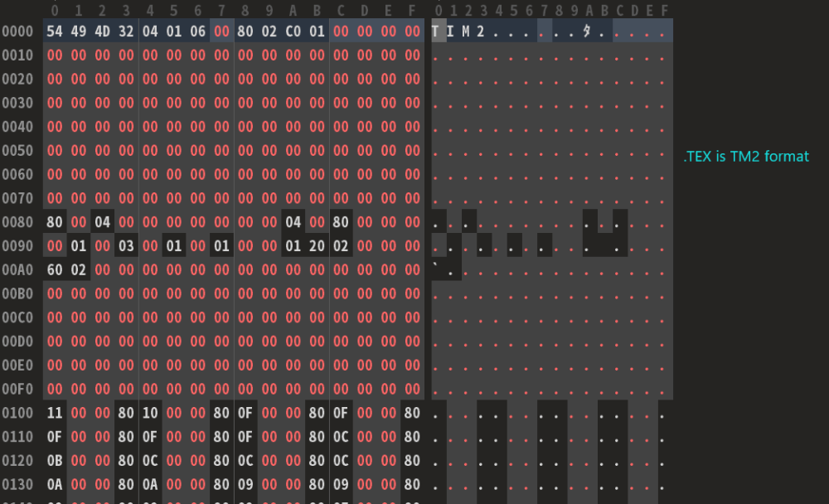829x504 pixels.
Task: Select row offset 0030
Action: pos(17,103)
